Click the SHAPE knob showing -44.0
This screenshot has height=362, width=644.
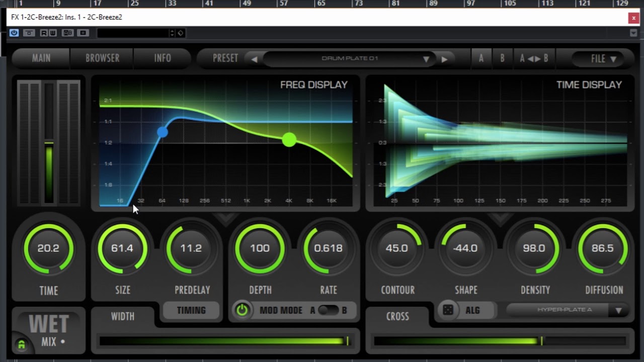pyautogui.click(x=465, y=248)
